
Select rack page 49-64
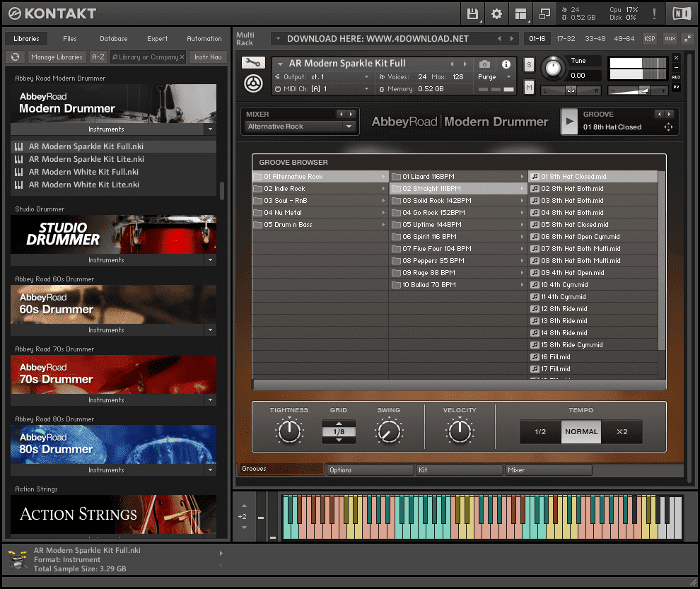[624, 39]
